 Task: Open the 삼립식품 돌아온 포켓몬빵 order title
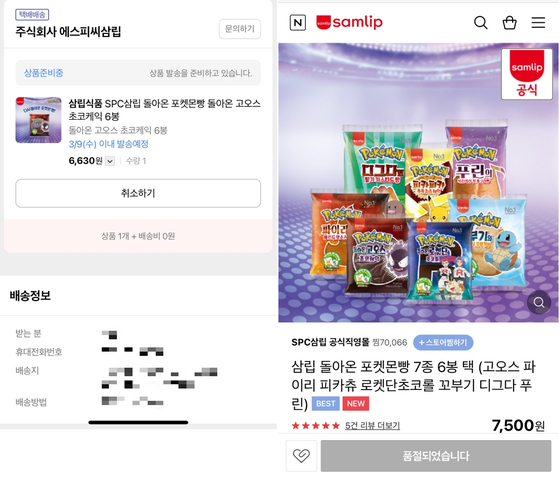click(164, 110)
